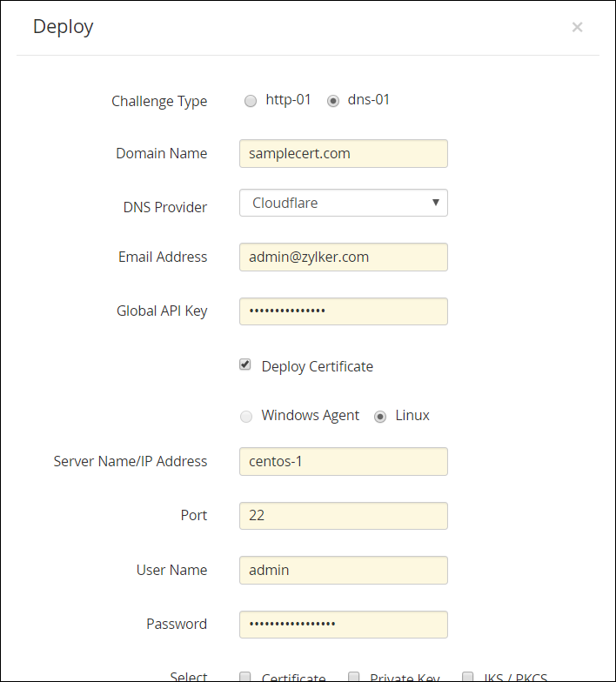The height and width of the screenshot is (682, 616).
Task: Select the dns-01 challenge type
Action: (333, 100)
